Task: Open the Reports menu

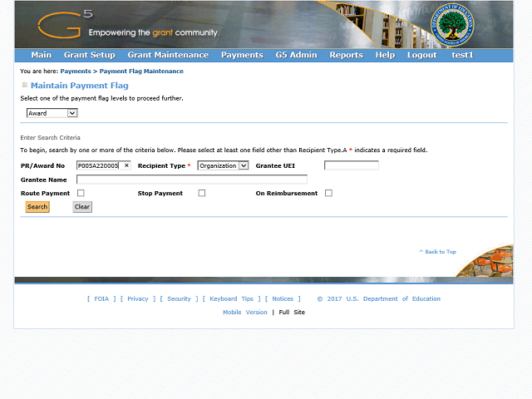Action: click(x=346, y=55)
